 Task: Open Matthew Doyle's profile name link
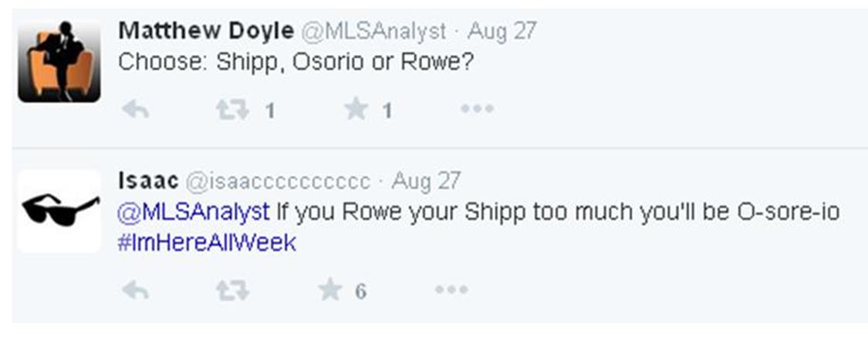point(206,32)
